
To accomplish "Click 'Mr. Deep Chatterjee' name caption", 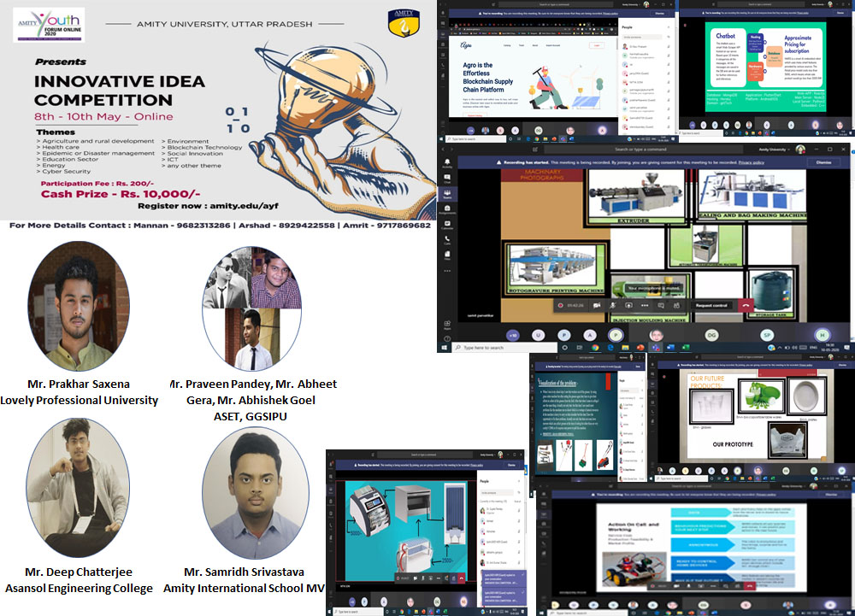I will point(79,572).
